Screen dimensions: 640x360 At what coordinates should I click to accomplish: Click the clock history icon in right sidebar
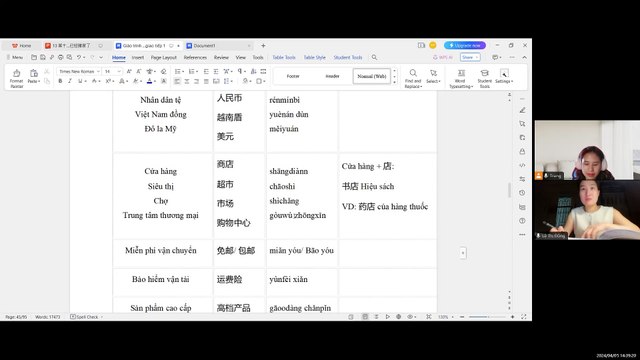[x=522, y=193]
